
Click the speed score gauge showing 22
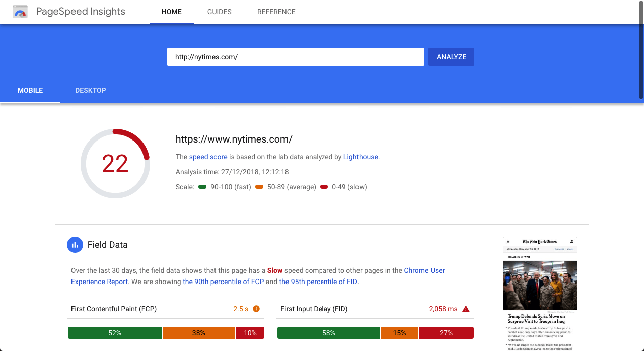click(115, 164)
